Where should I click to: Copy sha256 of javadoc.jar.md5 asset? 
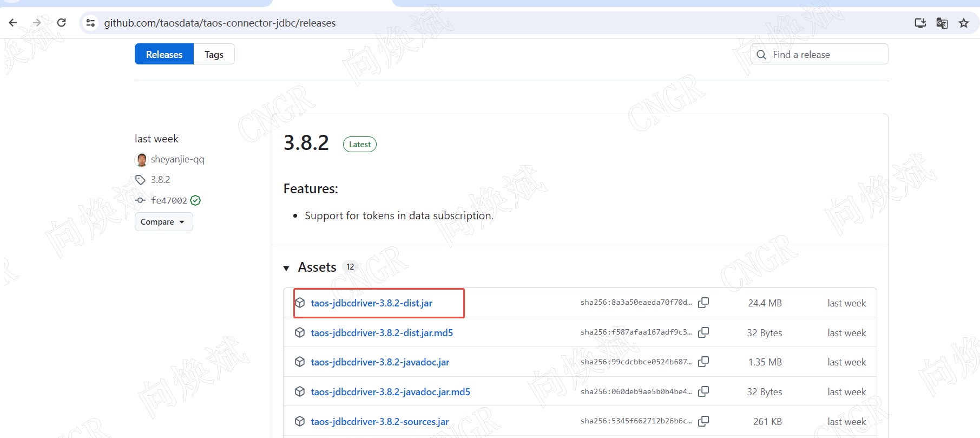click(x=703, y=391)
